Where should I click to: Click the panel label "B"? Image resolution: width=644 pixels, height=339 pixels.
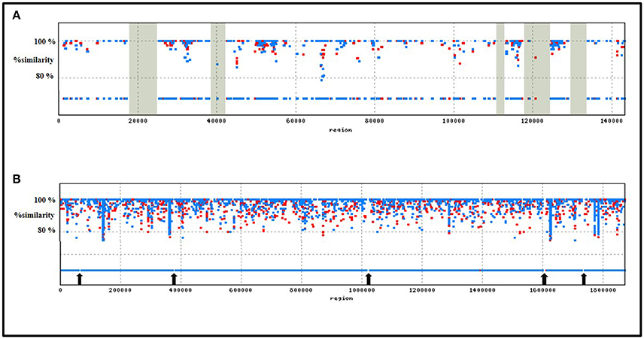[17, 179]
